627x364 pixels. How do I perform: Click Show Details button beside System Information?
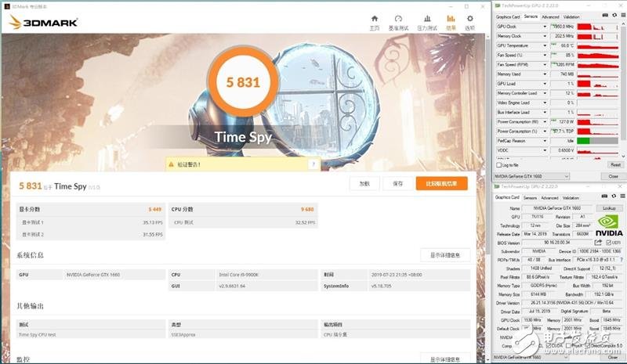[445, 255]
